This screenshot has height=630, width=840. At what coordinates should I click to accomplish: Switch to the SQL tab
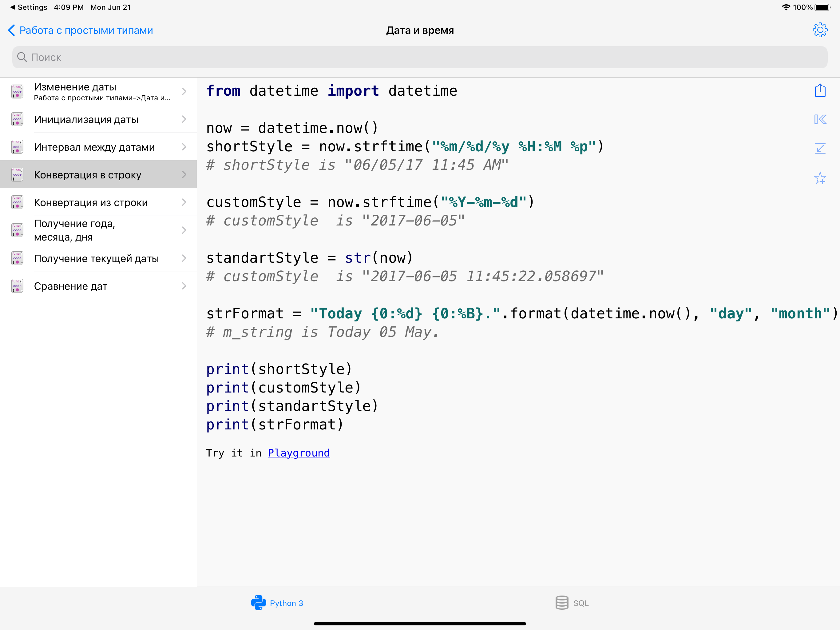(572, 603)
